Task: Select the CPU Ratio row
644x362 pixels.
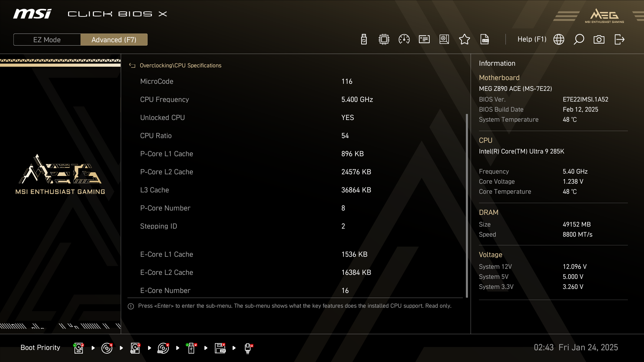Action: (295, 136)
